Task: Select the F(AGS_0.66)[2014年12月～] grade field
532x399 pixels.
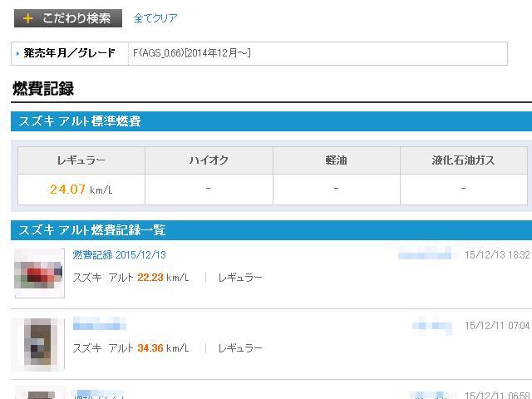Action: [x=318, y=53]
